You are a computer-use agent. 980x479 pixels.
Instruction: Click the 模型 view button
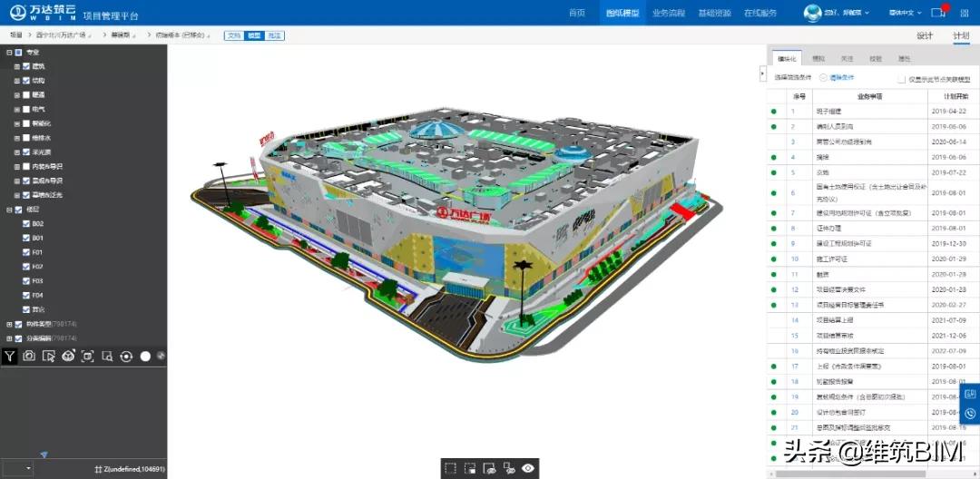[254, 35]
